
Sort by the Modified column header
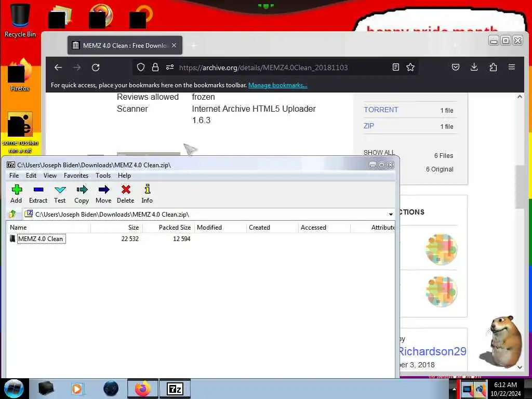pyautogui.click(x=220, y=228)
